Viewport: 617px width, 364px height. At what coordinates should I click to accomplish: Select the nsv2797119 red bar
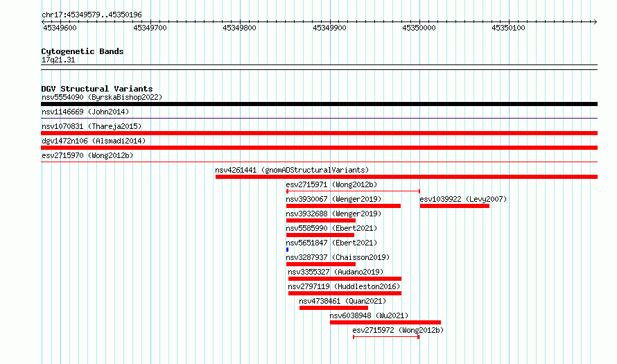(345, 293)
